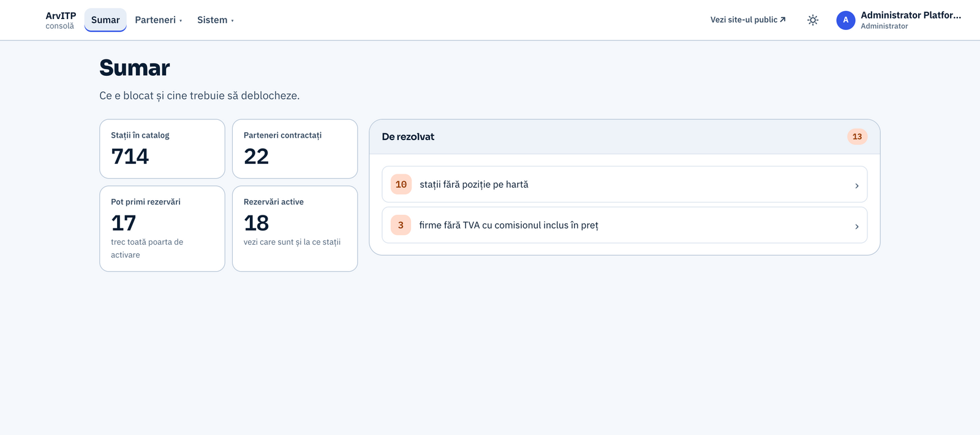Open 'stații fără poziție pe hartă' row
Screen dimensions: 980x435
coord(625,184)
